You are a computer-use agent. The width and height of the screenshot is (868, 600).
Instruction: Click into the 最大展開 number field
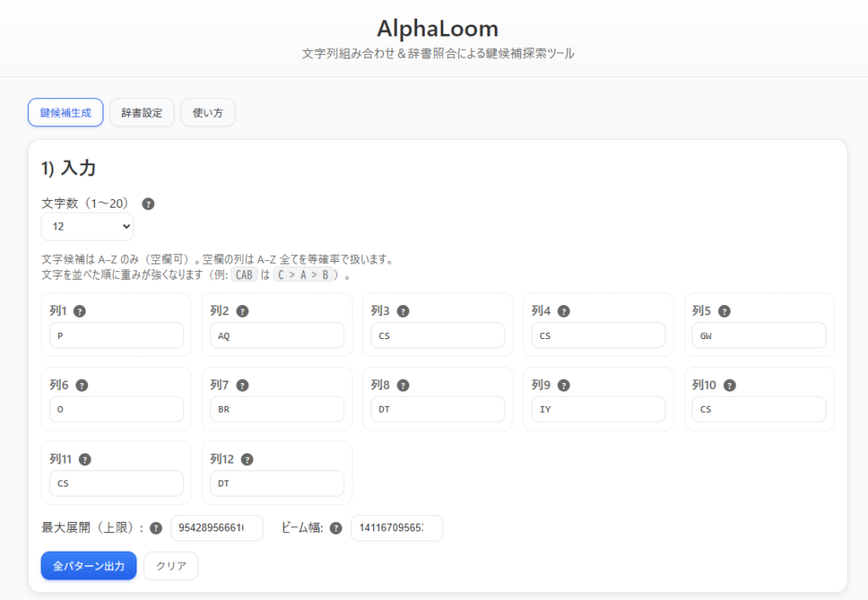pos(217,528)
